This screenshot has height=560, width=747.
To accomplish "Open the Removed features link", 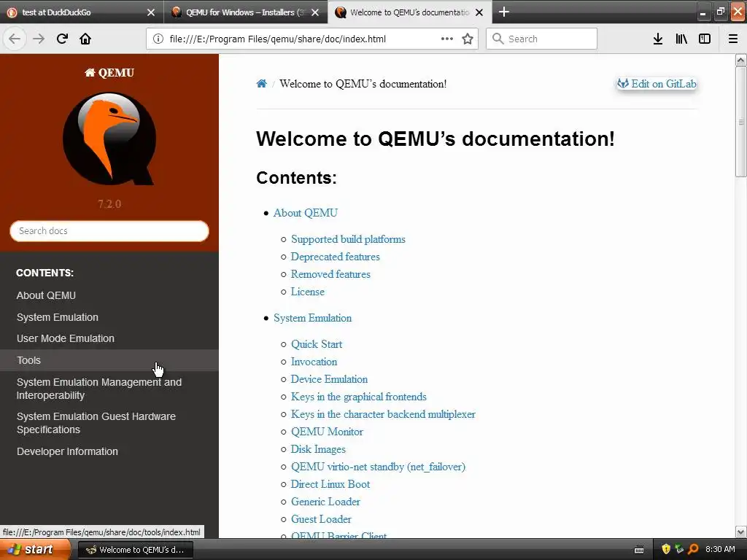I will pyautogui.click(x=330, y=274).
